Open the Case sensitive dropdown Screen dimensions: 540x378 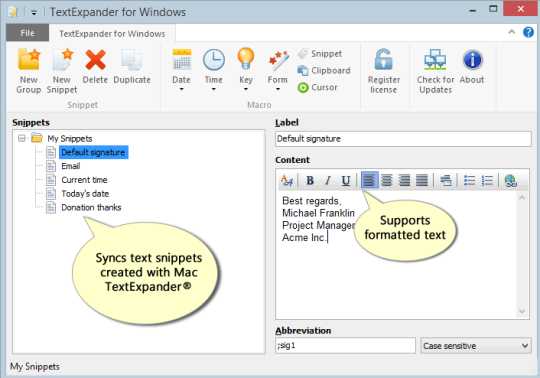coord(476,345)
